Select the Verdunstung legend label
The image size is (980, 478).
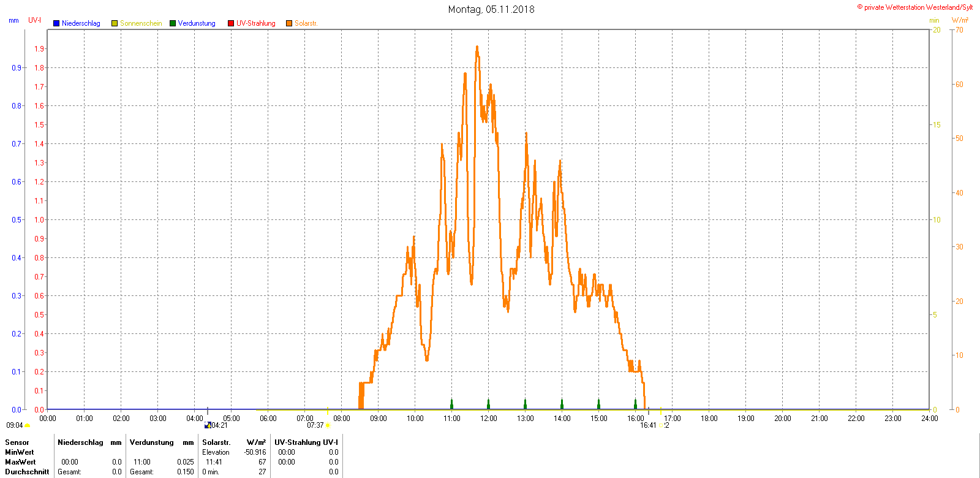(197, 23)
